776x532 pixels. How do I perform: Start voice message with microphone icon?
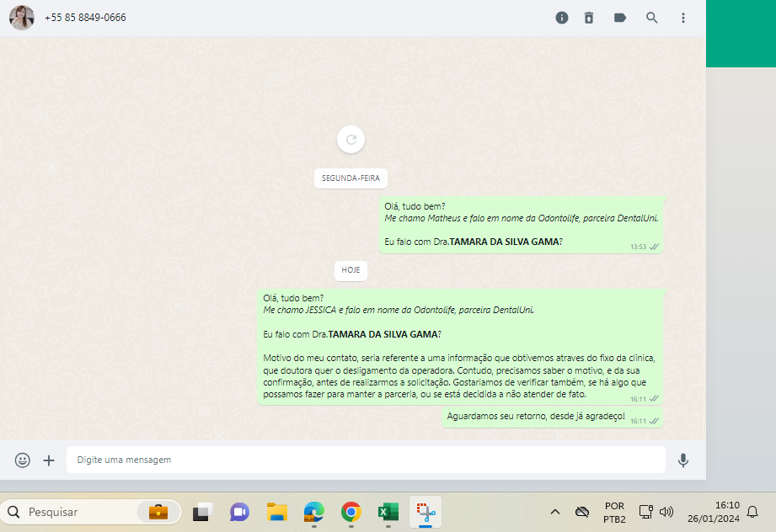pos(683,460)
